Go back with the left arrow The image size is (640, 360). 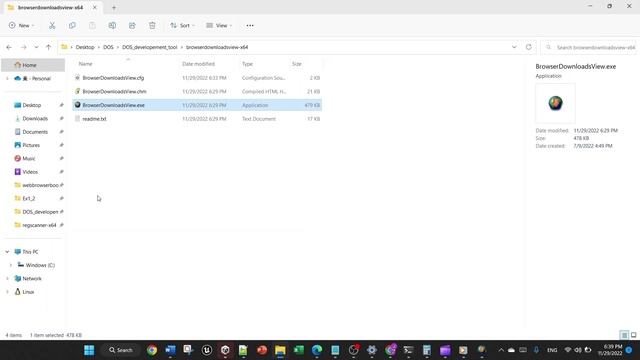(9, 47)
